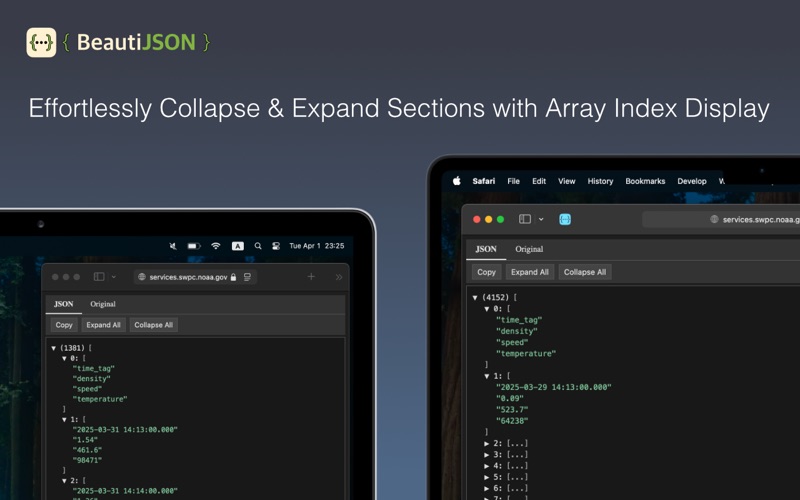
Task: Open the Bookmarks menu
Action: [645, 181]
